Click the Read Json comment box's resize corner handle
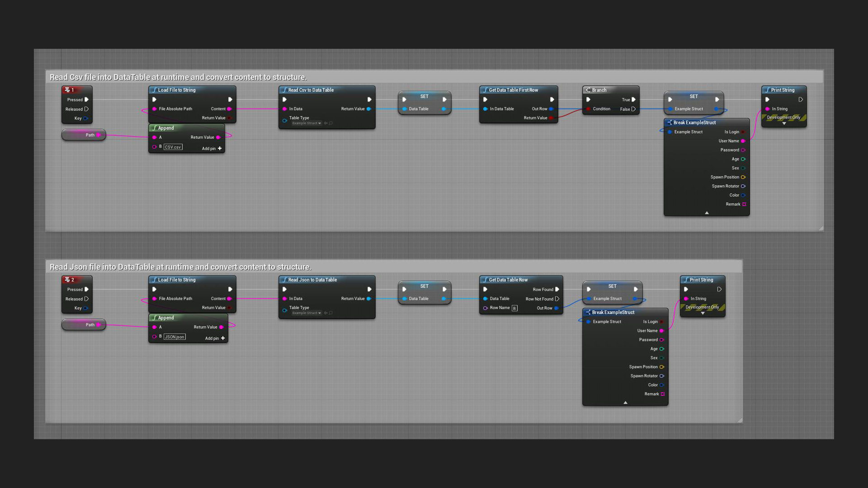The image size is (868, 488). click(x=740, y=420)
